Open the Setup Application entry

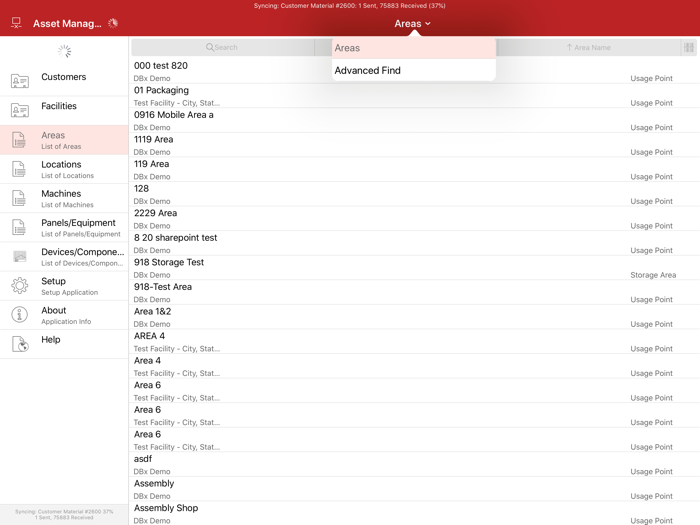click(x=64, y=286)
